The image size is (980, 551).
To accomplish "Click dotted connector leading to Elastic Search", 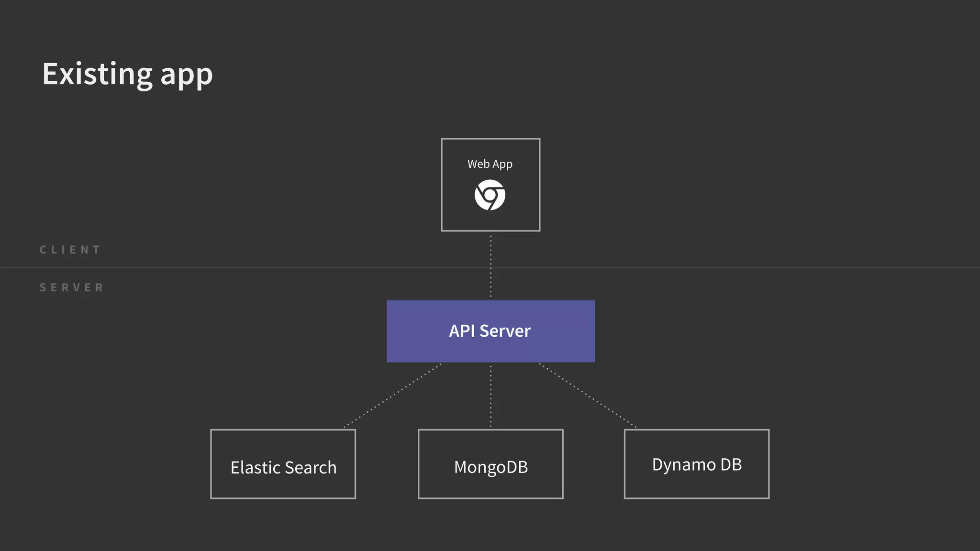I will (x=392, y=396).
